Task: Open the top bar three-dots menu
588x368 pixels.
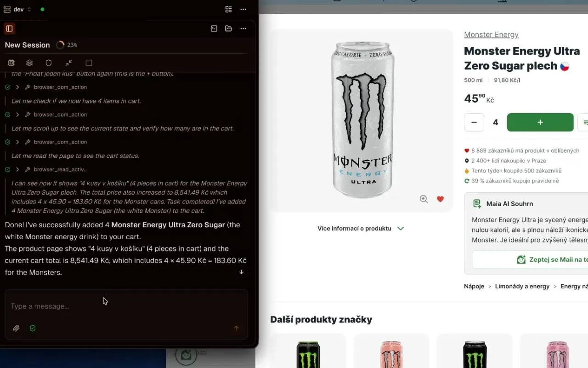Action: point(243,9)
